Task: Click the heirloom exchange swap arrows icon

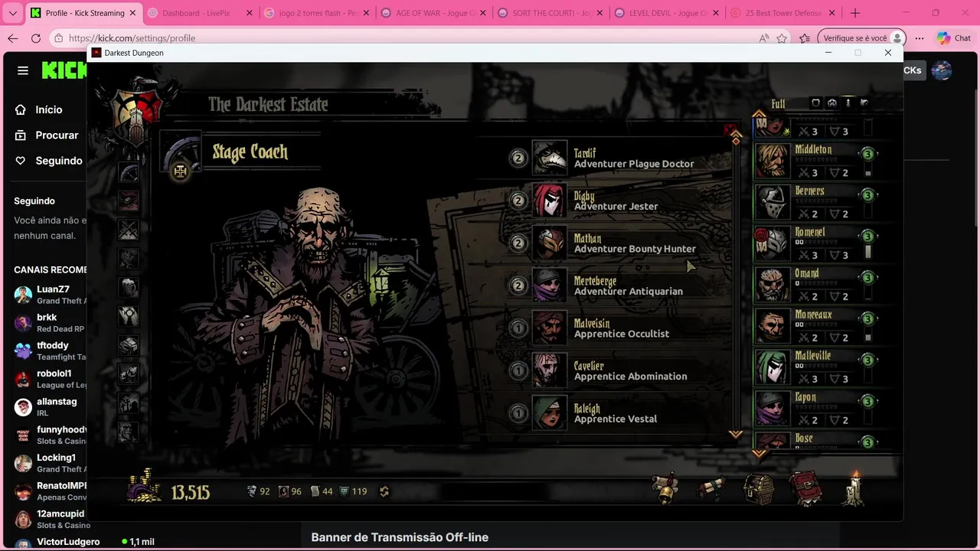Action: [384, 491]
